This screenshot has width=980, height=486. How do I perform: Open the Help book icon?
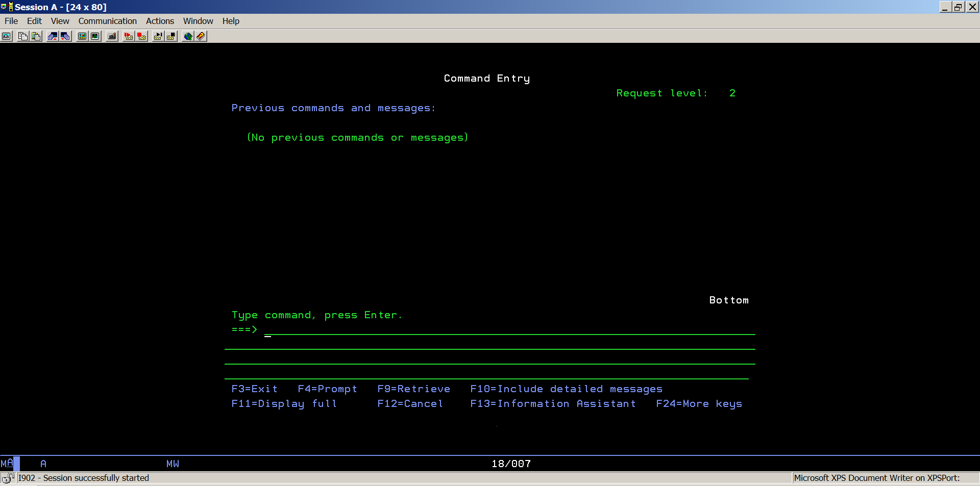pos(201,36)
